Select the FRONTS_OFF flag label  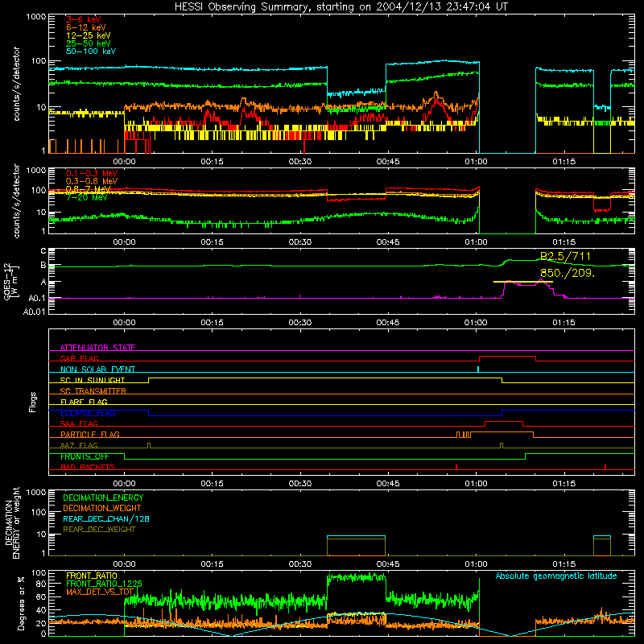pyautogui.click(x=85, y=456)
